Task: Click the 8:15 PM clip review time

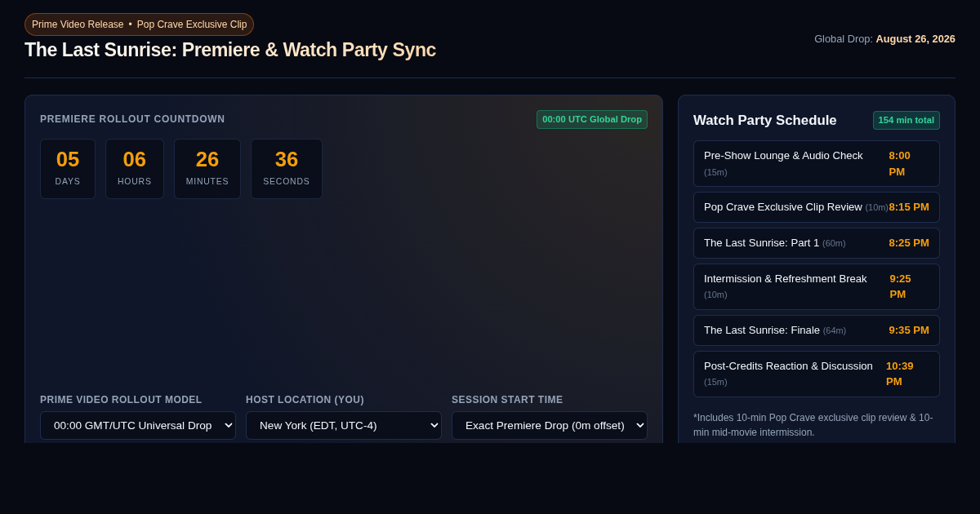Action: coord(909,207)
